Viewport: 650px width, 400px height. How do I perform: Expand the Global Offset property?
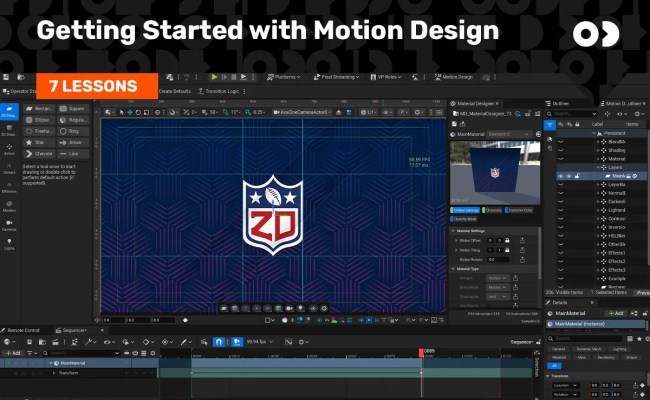[456, 240]
